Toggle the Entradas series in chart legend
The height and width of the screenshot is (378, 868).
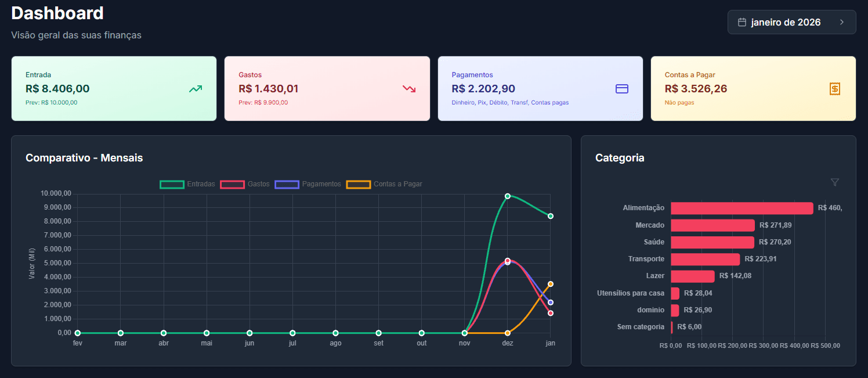(x=187, y=184)
